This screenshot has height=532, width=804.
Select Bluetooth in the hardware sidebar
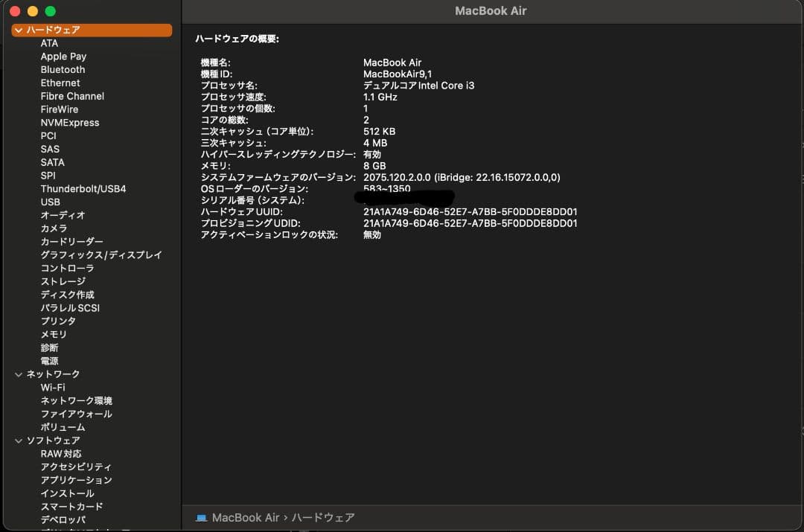63,69
